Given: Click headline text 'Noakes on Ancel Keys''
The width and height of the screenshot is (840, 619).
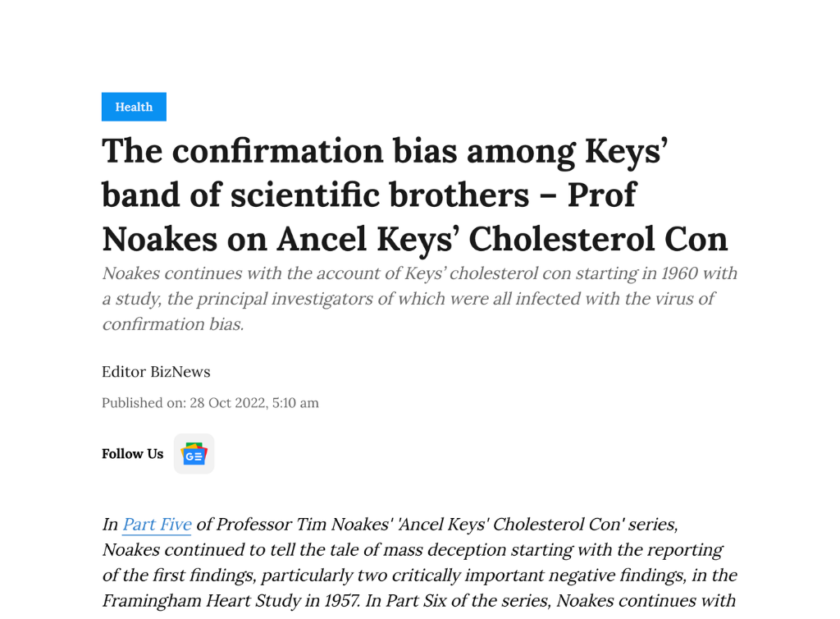Looking at the screenshot, I should tap(280, 239).
